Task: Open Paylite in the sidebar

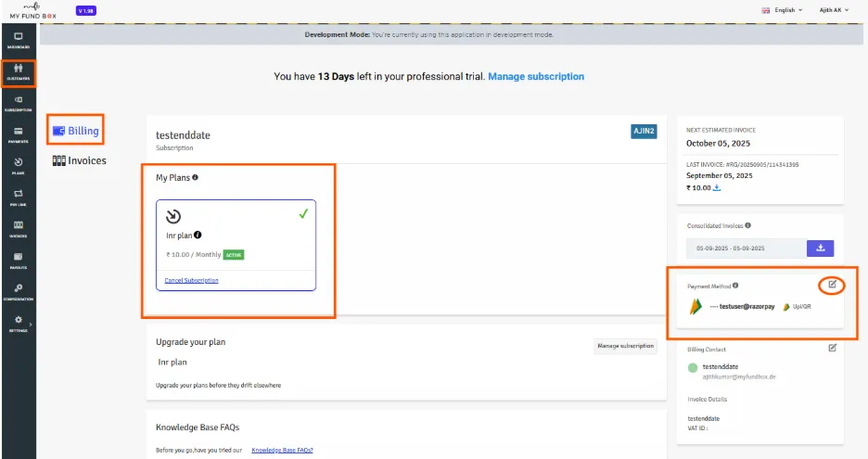Action: pyautogui.click(x=19, y=261)
